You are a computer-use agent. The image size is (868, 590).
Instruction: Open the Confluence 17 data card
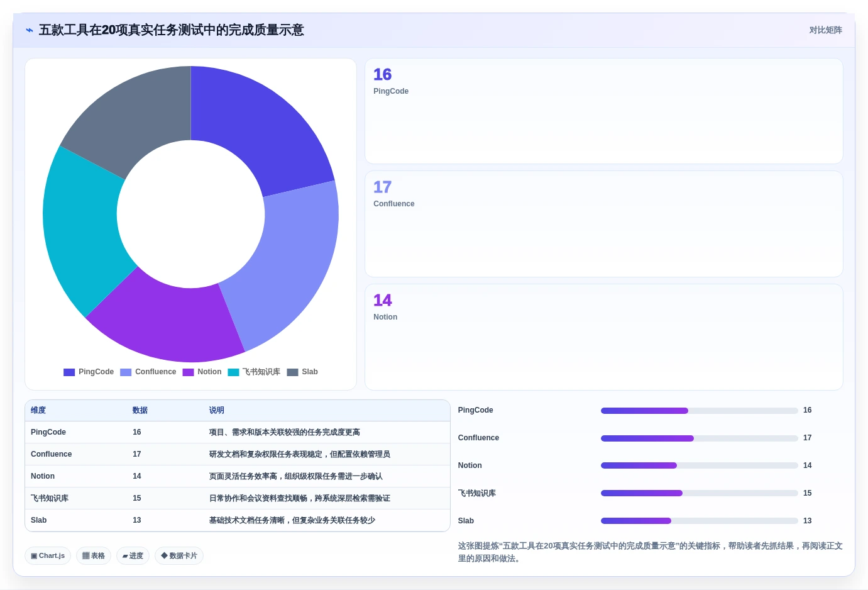[x=603, y=224]
